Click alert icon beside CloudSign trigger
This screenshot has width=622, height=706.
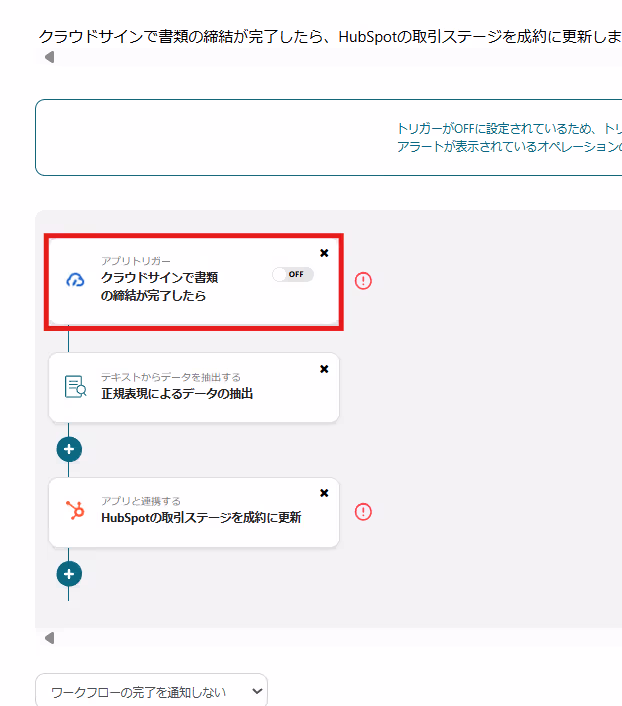tap(363, 281)
